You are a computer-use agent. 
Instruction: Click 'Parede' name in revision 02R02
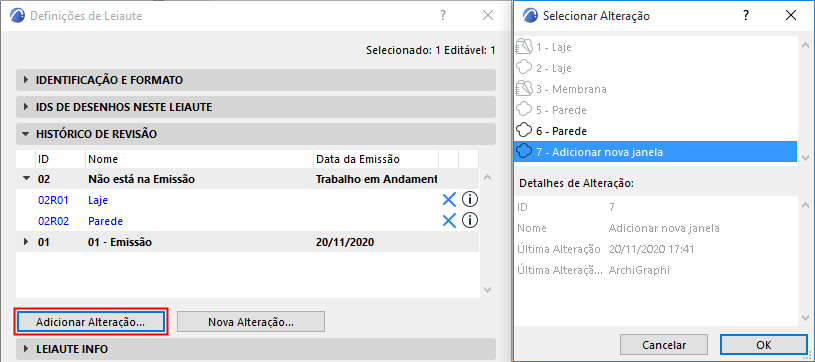point(106,221)
